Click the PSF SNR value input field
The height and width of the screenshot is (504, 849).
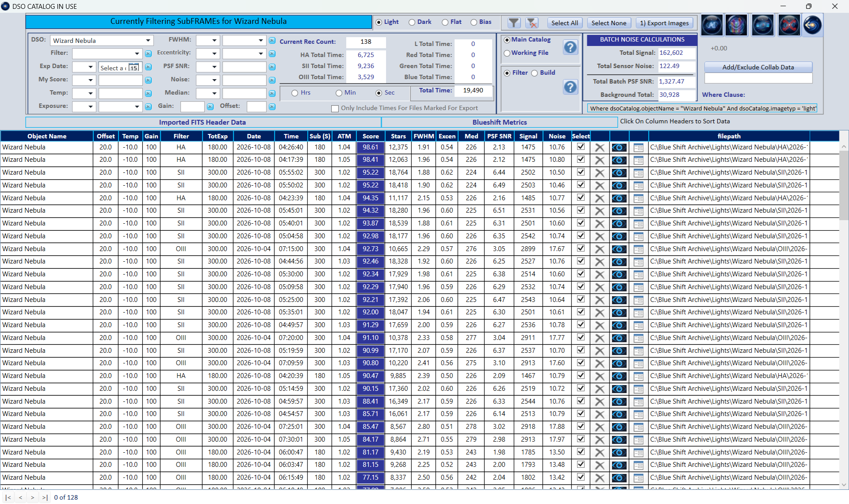[x=244, y=67]
